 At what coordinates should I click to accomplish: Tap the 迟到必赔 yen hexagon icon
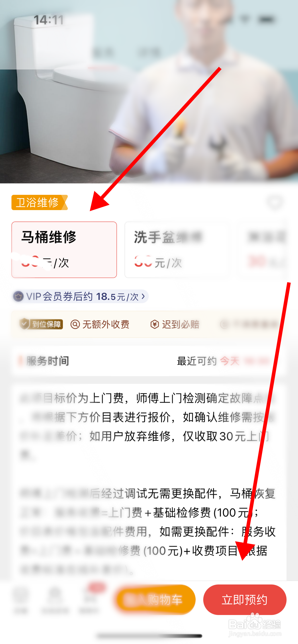coord(155,324)
